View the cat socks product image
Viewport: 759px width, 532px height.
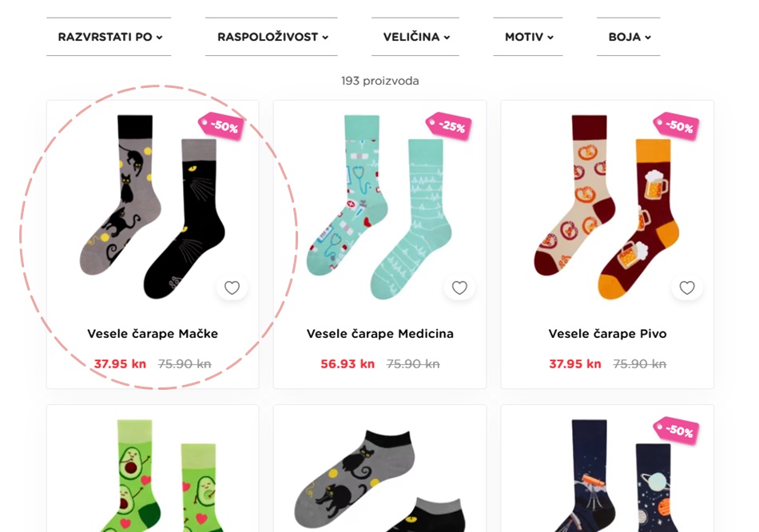tap(153, 207)
